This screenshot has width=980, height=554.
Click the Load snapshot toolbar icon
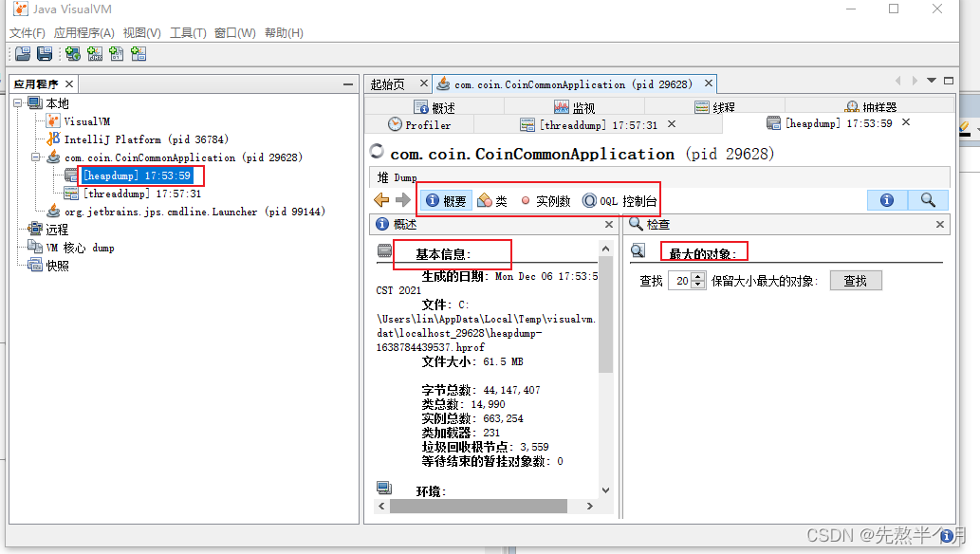(23, 54)
